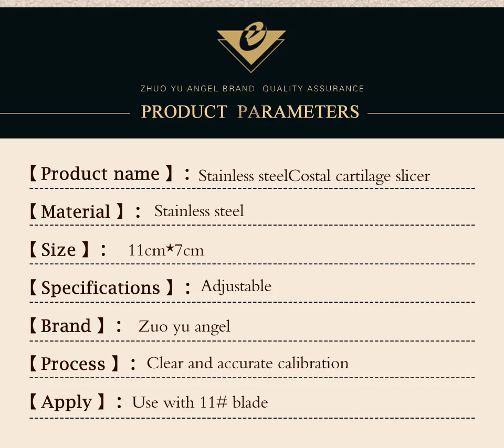Click Stainless steelCostal cartilage slicer text
This screenshot has width=504, height=448.
click(314, 176)
